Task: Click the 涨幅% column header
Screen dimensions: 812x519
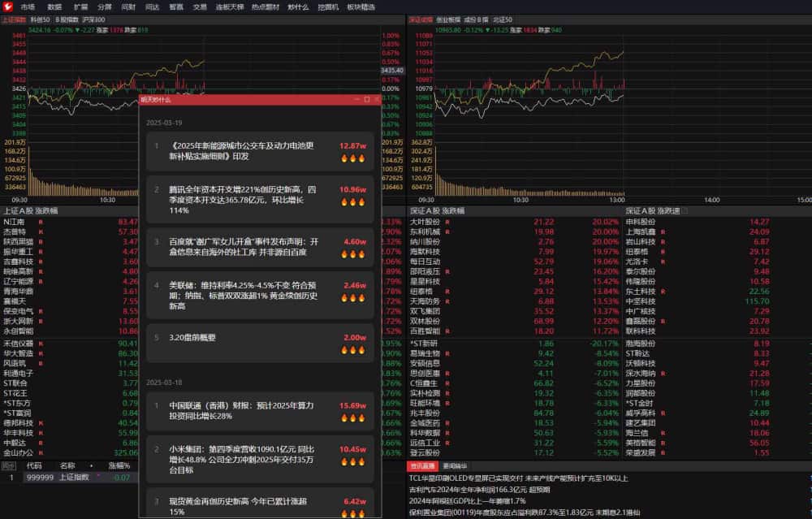Action: [119, 465]
